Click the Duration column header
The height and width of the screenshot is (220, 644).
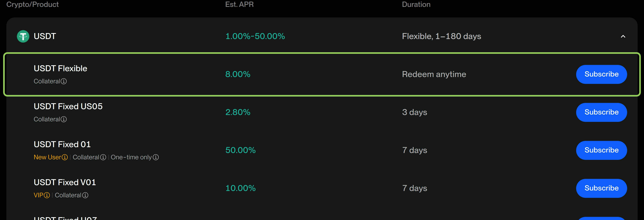(x=416, y=4)
